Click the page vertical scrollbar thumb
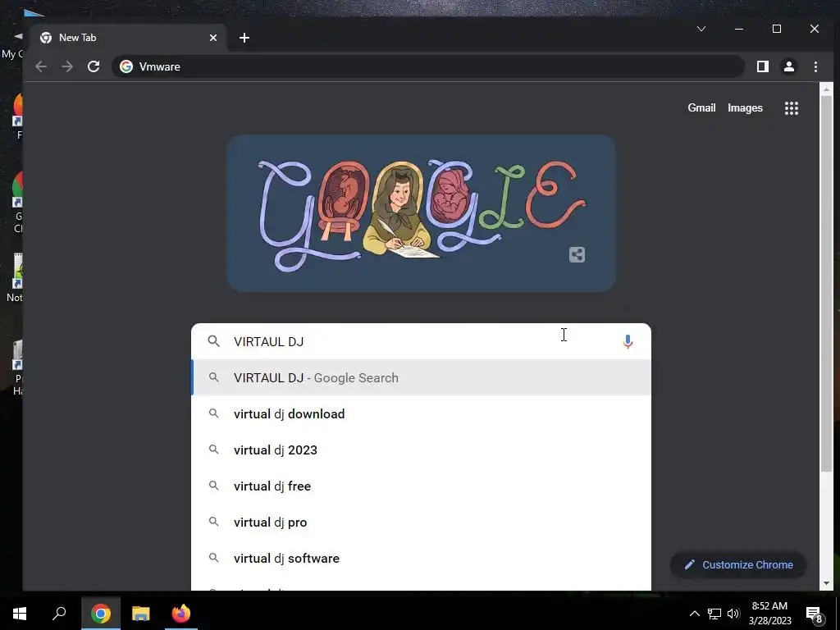Viewport: 840px width, 630px height. coord(825,284)
